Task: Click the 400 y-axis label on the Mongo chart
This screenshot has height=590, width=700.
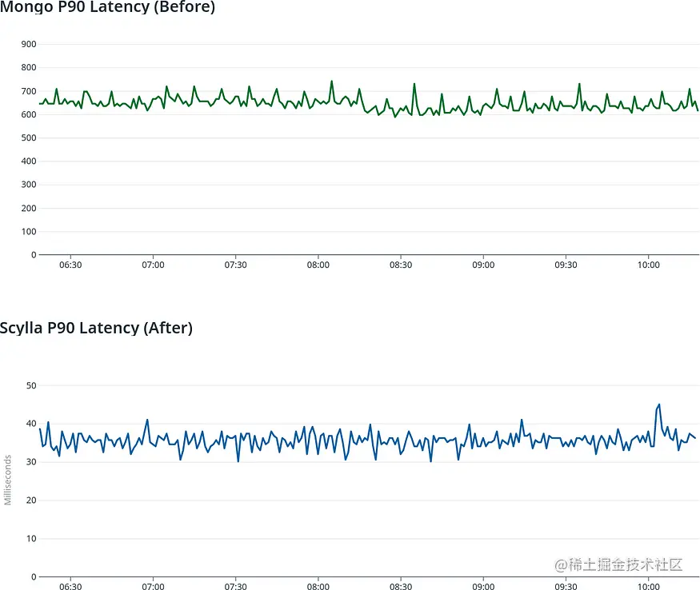Action: click(x=29, y=161)
